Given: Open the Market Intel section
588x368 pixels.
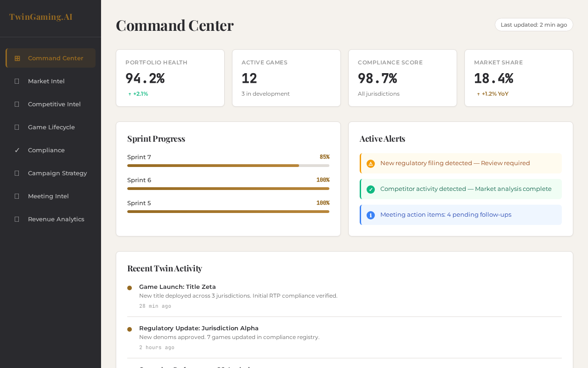Looking at the screenshot, I should click(x=46, y=81).
